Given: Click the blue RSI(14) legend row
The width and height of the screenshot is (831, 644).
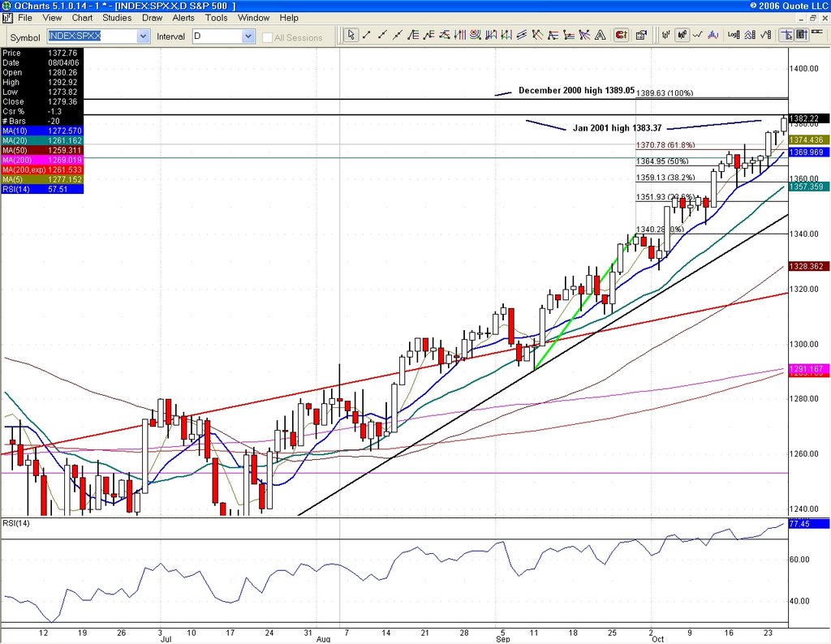Looking at the screenshot, I should 42,189.
